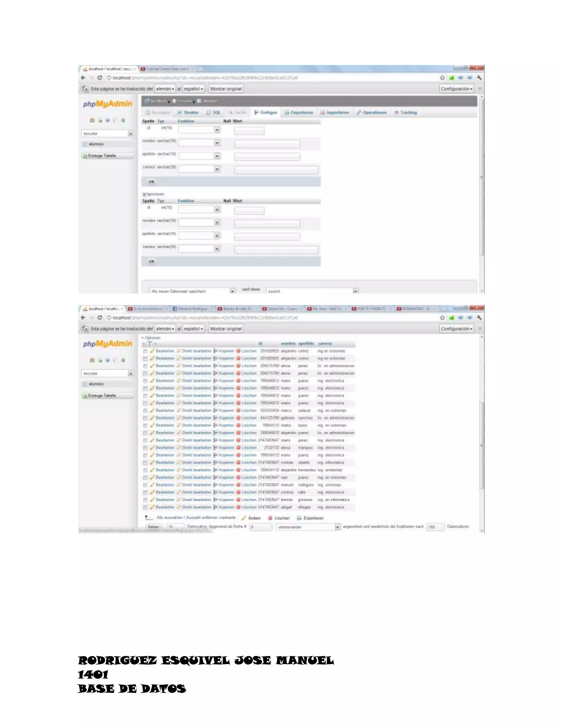This screenshot has width=563, height=728.
Task: Toggle the Ignorieren checkbox
Action: 144,194
